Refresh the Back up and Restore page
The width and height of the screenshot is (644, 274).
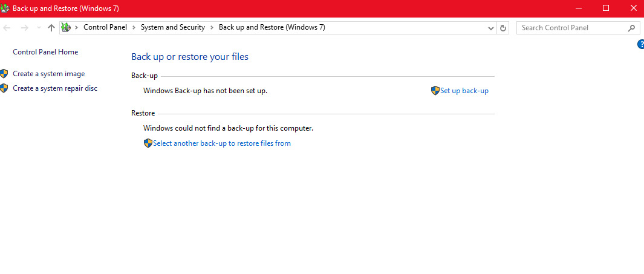point(503,28)
